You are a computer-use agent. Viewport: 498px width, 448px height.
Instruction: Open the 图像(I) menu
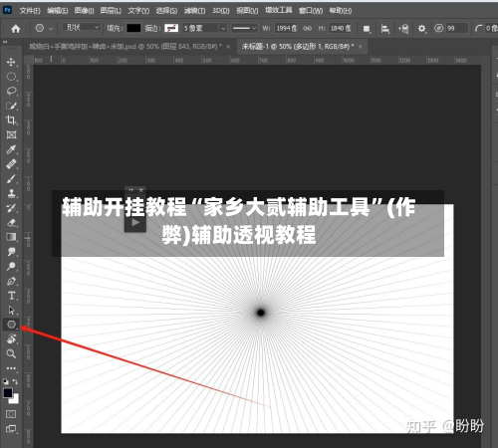(x=84, y=11)
